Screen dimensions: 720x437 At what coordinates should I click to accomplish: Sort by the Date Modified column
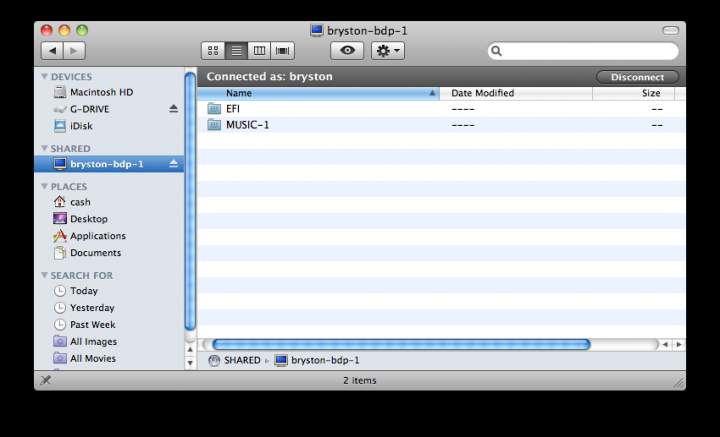coord(516,93)
